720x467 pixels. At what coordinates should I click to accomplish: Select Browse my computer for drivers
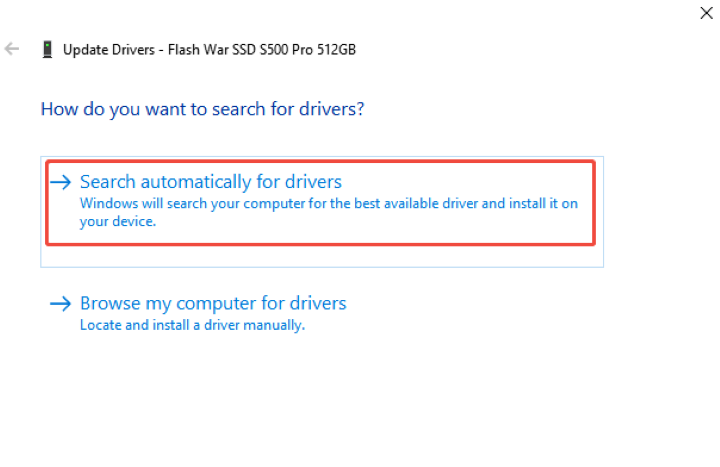(x=212, y=303)
